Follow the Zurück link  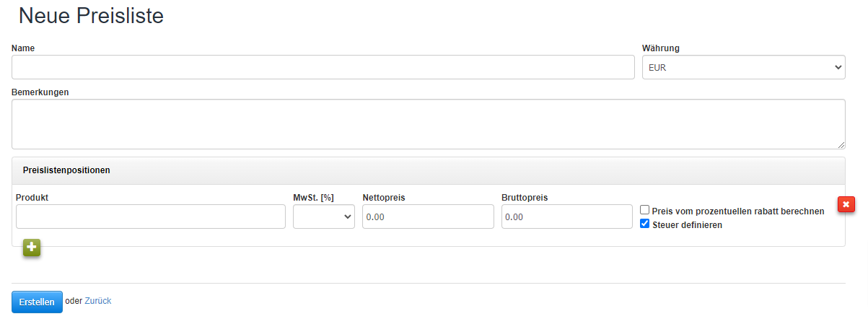coord(98,301)
